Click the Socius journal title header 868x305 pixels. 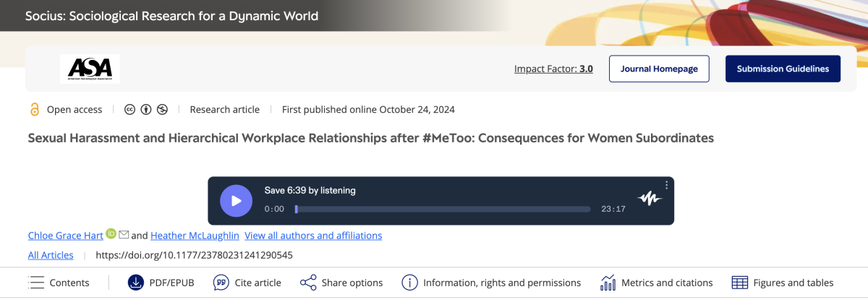171,15
